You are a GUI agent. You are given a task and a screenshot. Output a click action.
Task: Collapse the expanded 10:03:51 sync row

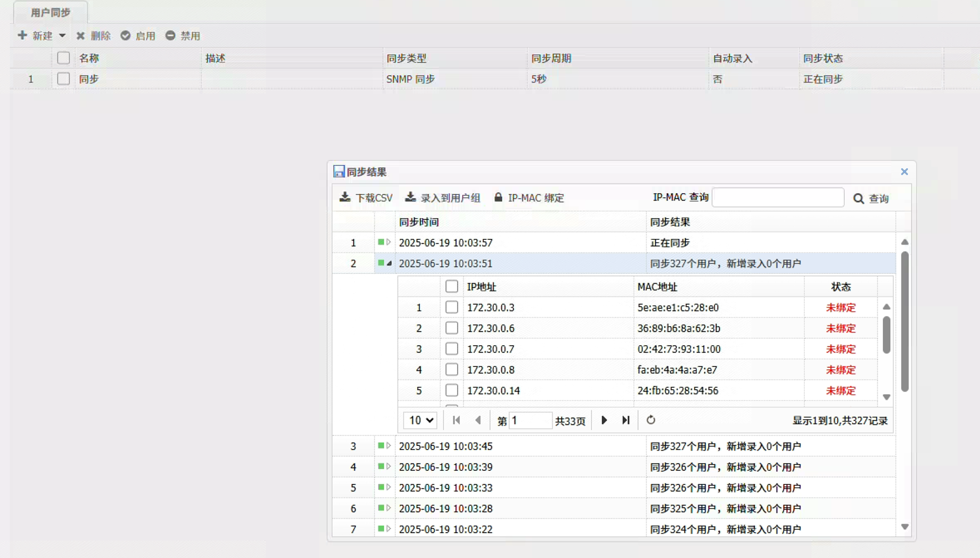(x=389, y=263)
